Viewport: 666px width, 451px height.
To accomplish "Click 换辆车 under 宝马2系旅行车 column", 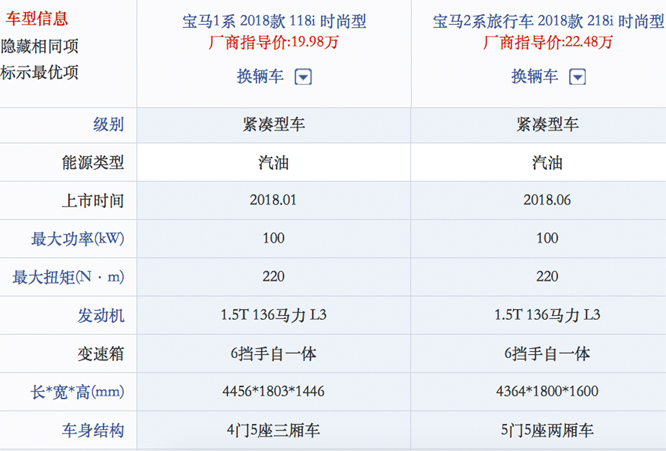I will 534,77.
